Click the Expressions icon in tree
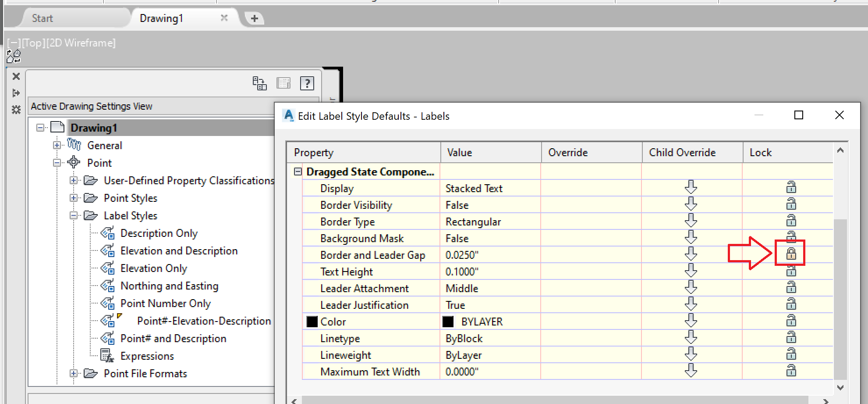The width and height of the screenshot is (868, 404). 107,356
